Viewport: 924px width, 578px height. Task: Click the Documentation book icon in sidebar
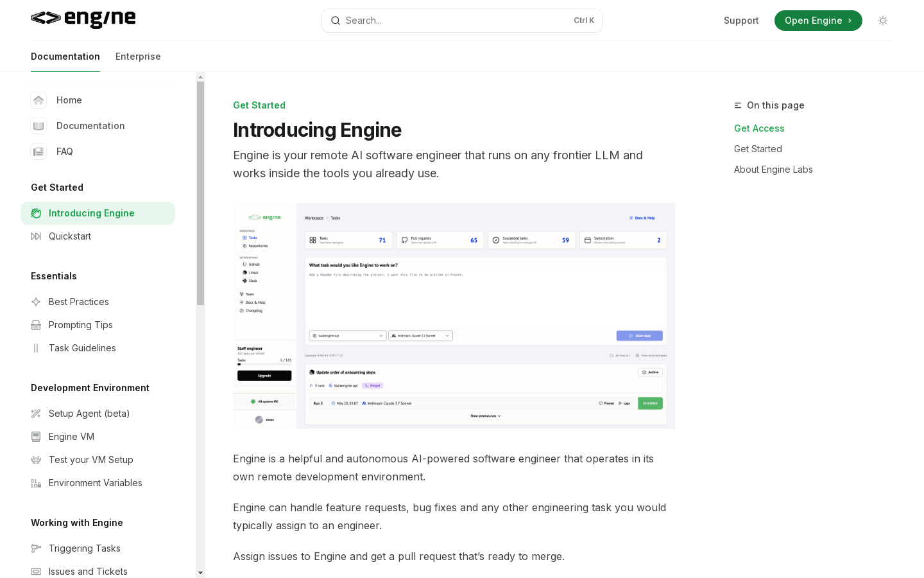pos(38,126)
